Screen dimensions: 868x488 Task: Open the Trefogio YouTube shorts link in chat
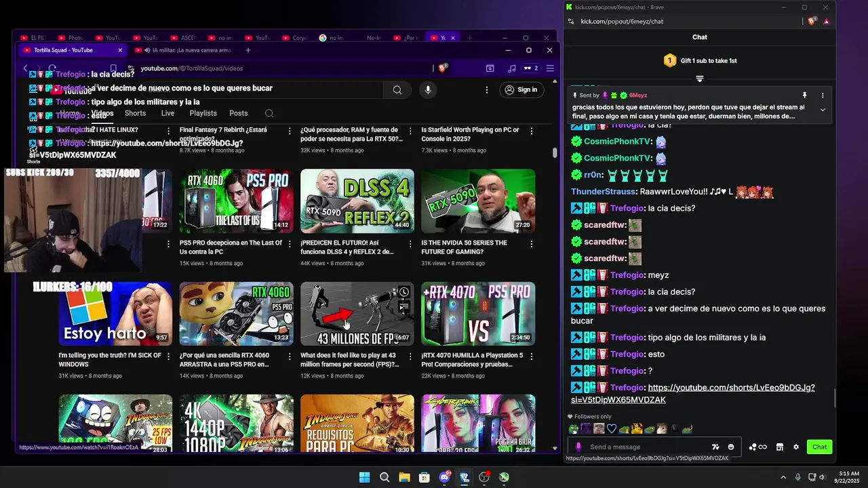coord(693,394)
